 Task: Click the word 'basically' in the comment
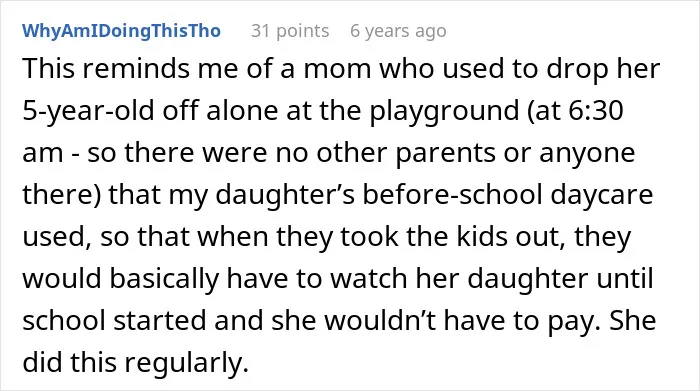click(x=164, y=279)
